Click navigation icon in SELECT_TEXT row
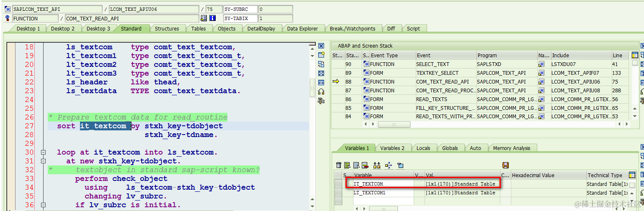 (x=541, y=64)
